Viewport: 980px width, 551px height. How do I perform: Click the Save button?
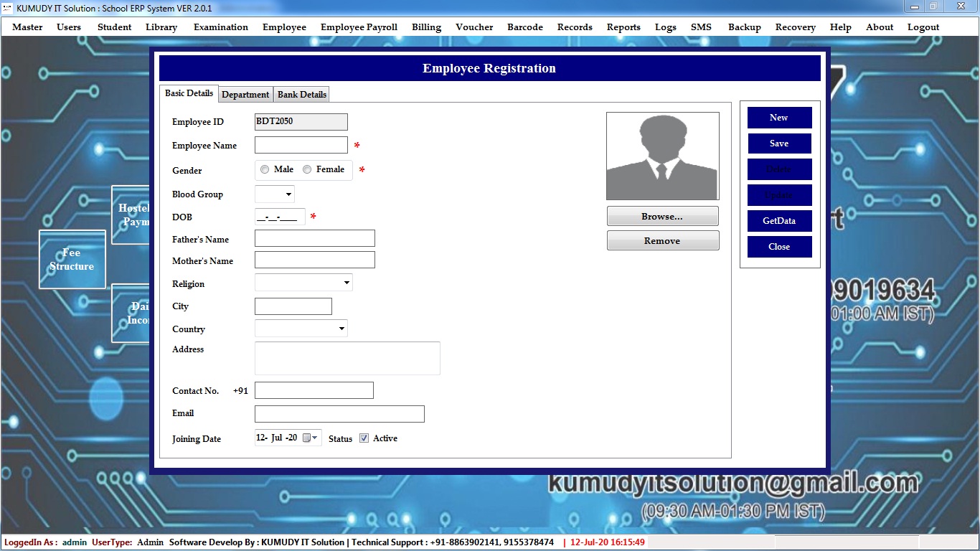click(779, 143)
